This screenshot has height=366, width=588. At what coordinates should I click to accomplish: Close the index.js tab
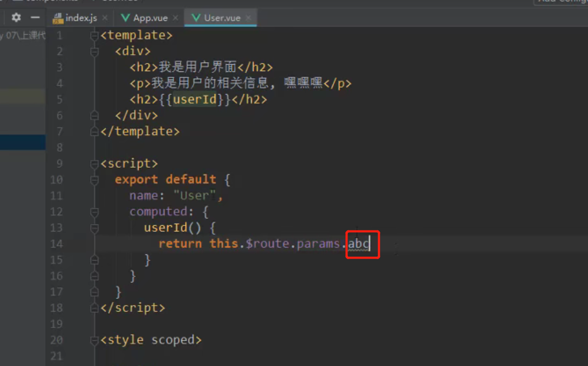click(x=105, y=18)
